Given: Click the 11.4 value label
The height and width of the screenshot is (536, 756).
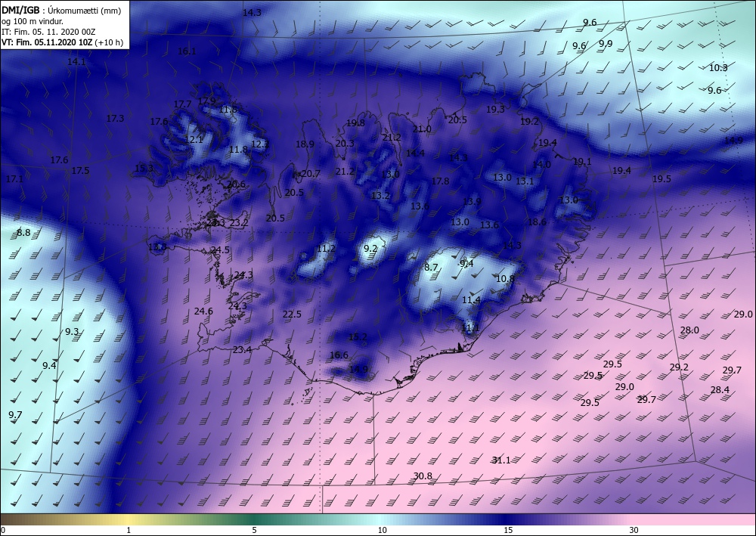Looking at the screenshot, I should click(x=471, y=300).
